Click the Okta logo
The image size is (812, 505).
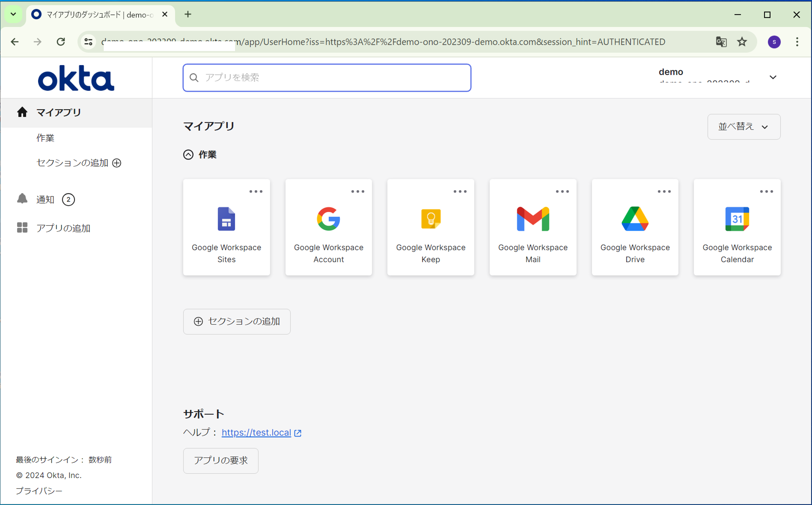pos(76,78)
